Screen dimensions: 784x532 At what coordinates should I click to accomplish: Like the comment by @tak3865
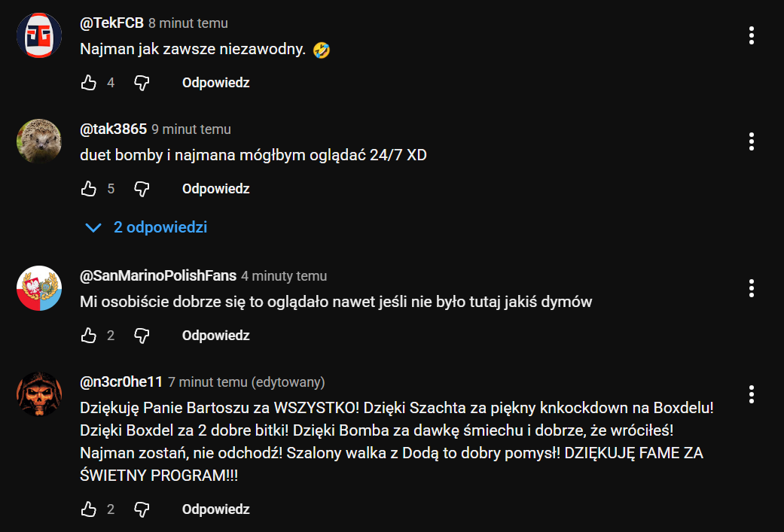coord(89,188)
